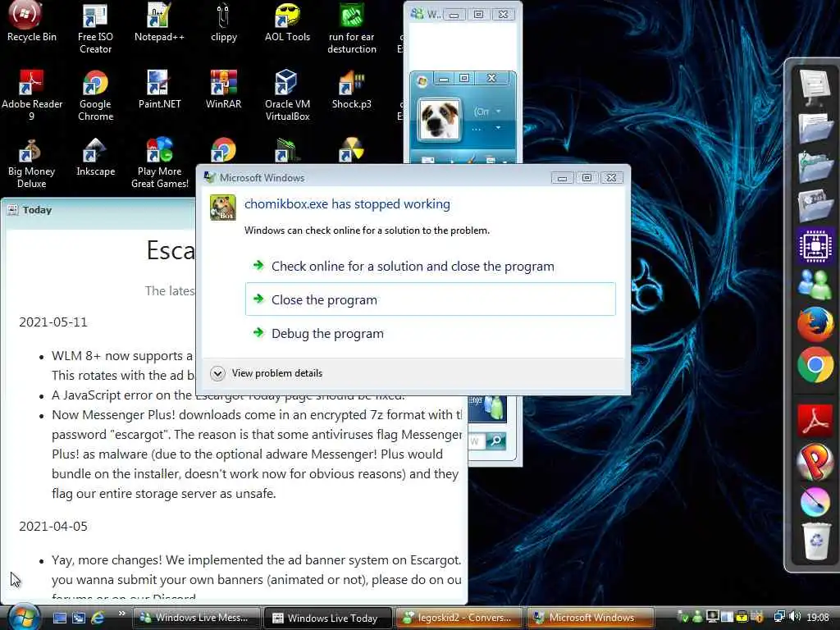
Task: Choose 'Check online for a solution and close the program'
Action: click(x=430, y=267)
